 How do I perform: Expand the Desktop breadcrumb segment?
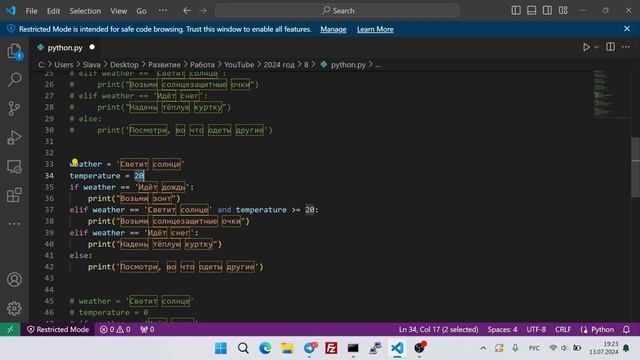(x=124, y=64)
